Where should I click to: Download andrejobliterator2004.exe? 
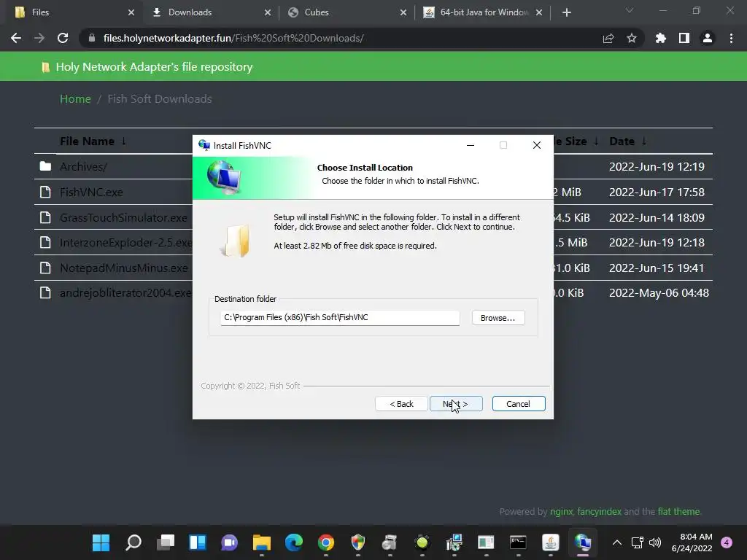(125, 293)
